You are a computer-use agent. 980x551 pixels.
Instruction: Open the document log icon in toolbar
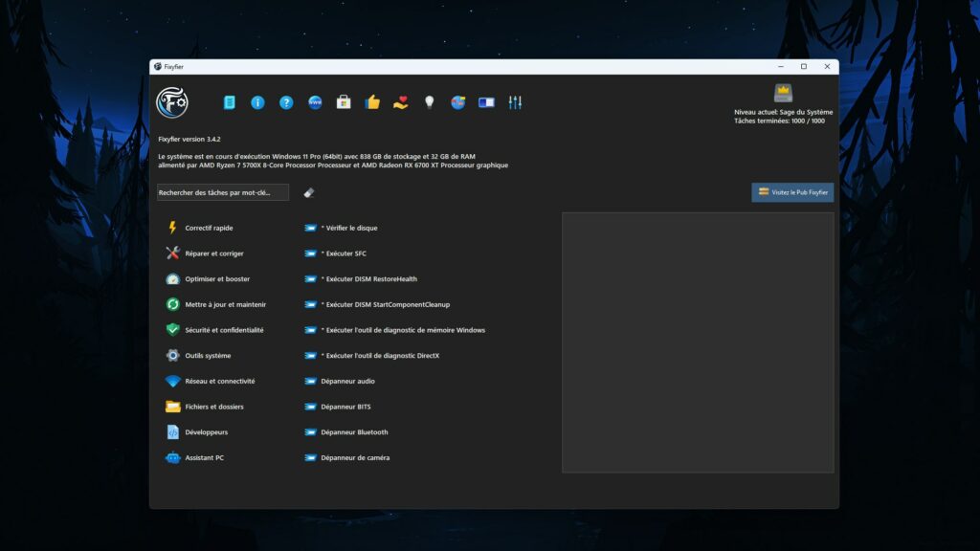coord(230,102)
